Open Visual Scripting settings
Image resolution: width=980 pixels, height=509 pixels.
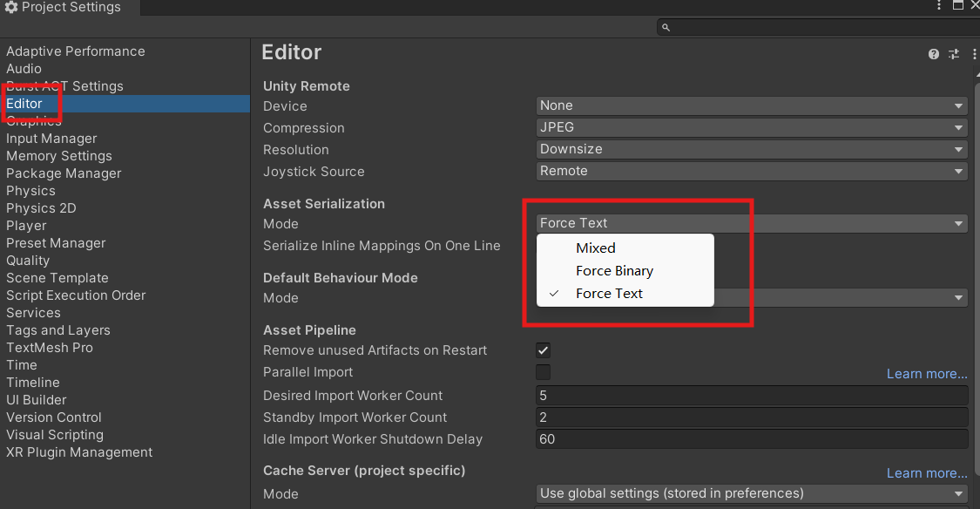[x=55, y=435]
